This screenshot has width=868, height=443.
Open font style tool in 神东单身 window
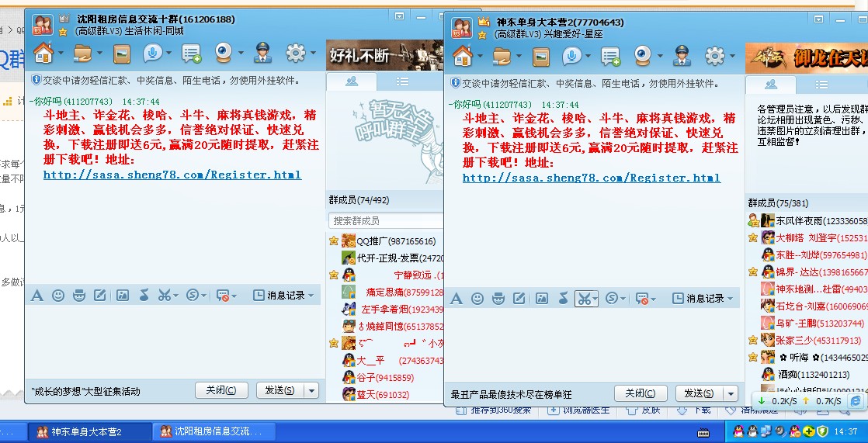click(457, 299)
